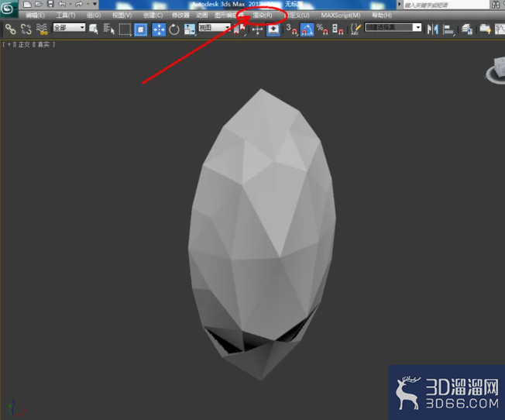This screenshot has width=505, height=420.
Task: Open the Graphite Modeling Tools ribbon icon
Action: click(485, 29)
